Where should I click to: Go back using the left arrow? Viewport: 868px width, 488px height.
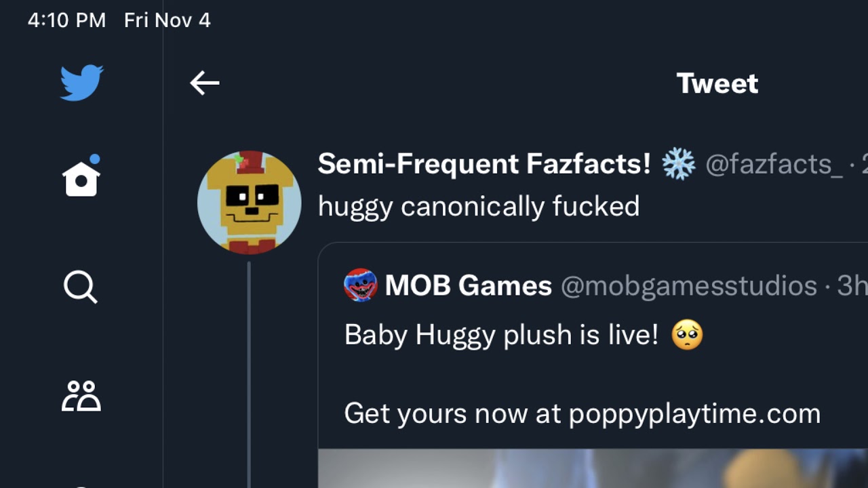coord(204,83)
